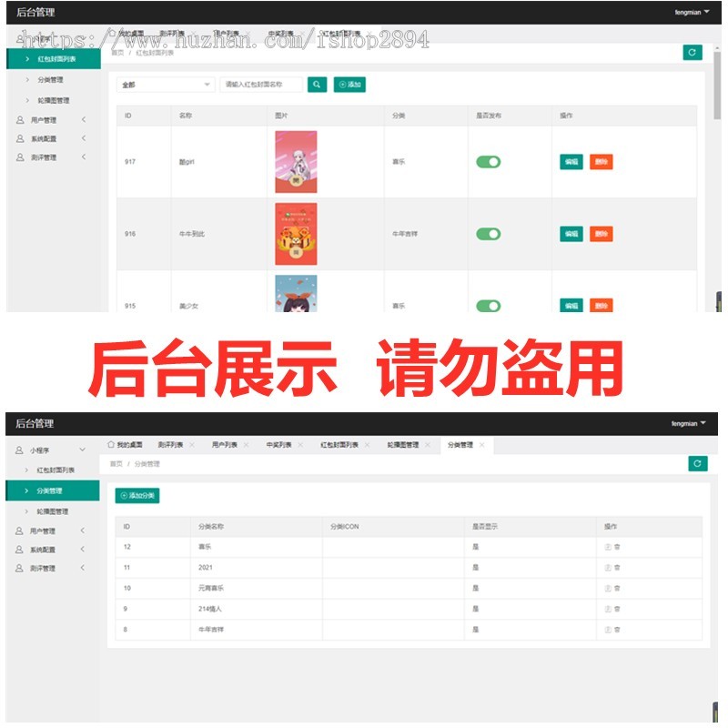Image resolution: width=728 pixels, height=728 pixels.
Task: Switch to the 用户列表 tab on the 分类管理 page
Action: pos(225,445)
